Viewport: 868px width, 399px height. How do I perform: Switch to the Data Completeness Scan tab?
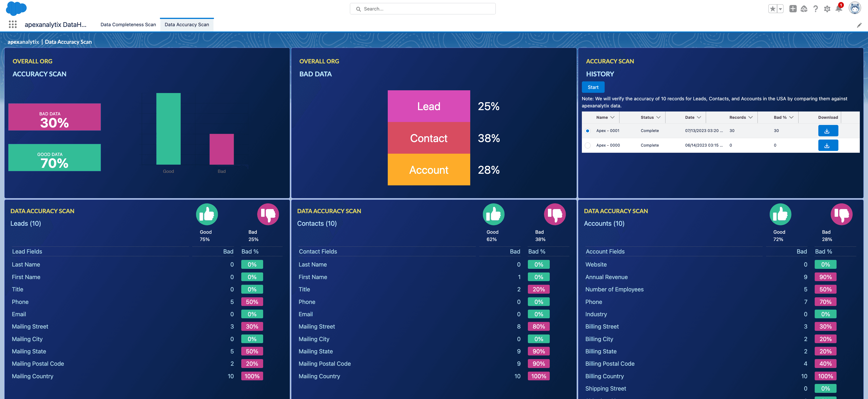[x=128, y=25]
